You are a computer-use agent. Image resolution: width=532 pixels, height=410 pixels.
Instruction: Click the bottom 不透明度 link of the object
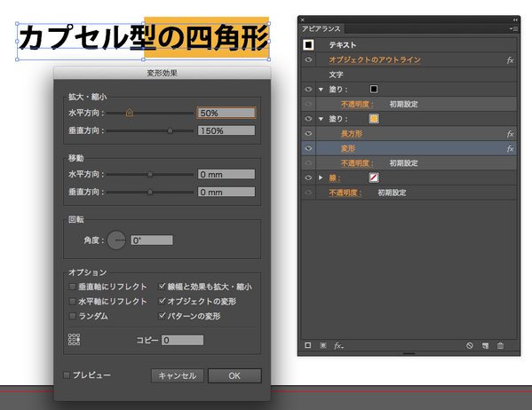[x=345, y=193]
